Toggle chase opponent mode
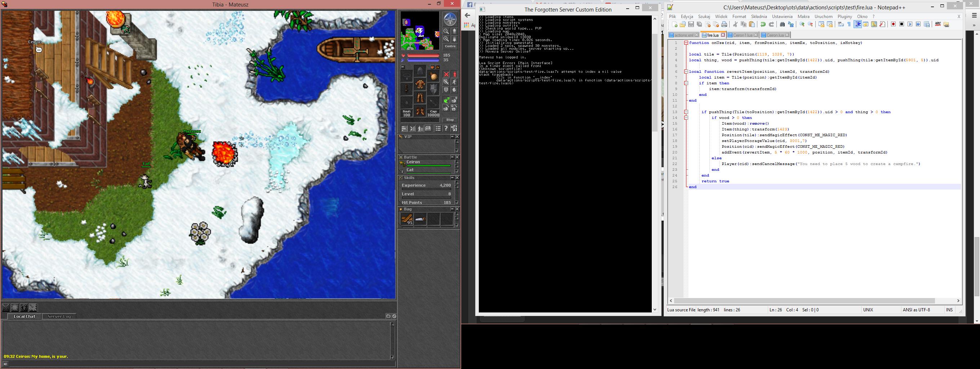 click(x=455, y=82)
